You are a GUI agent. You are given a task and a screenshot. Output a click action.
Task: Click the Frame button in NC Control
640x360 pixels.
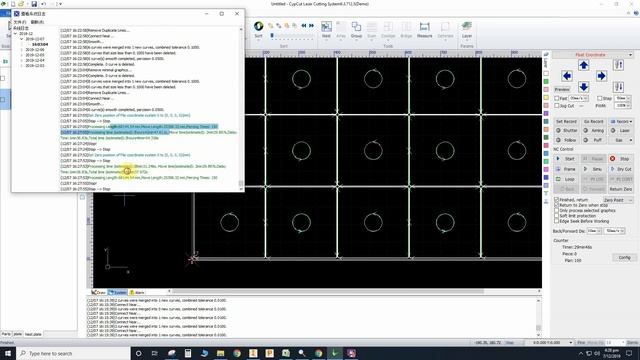pyautogui.click(x=566, y=169)
